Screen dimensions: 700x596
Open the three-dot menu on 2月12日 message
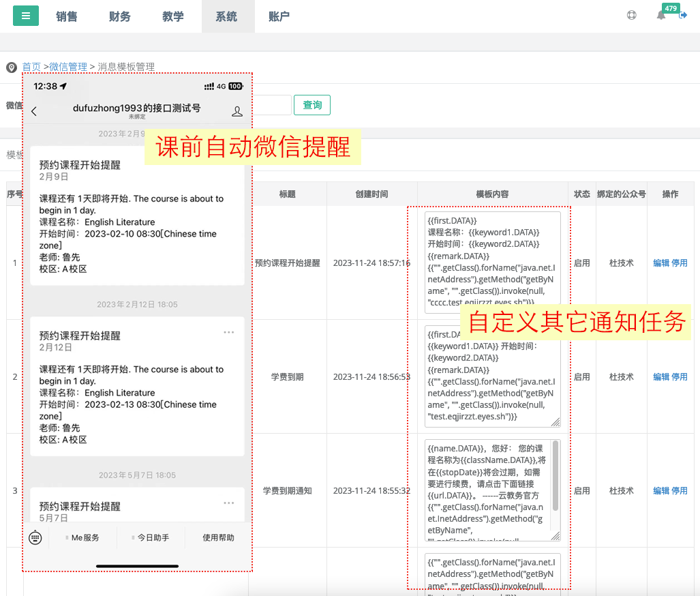(x=229, y=332)
